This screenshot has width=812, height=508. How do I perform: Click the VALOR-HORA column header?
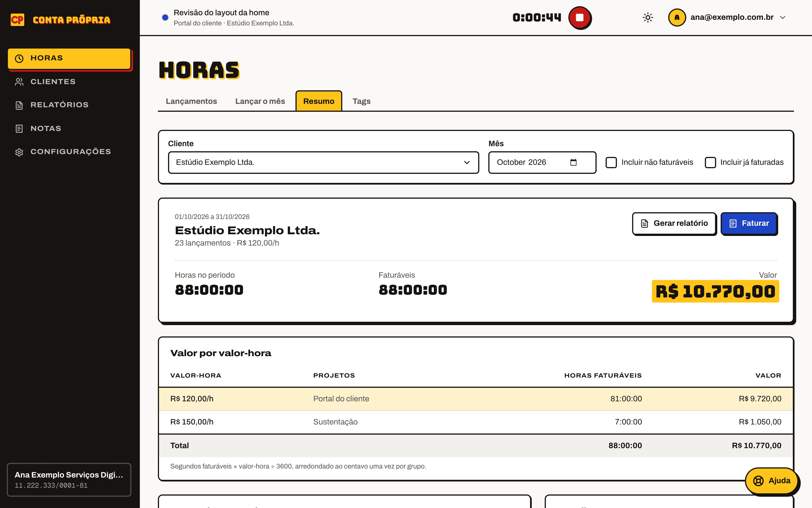pyautogui.click(x=196, y=375)
